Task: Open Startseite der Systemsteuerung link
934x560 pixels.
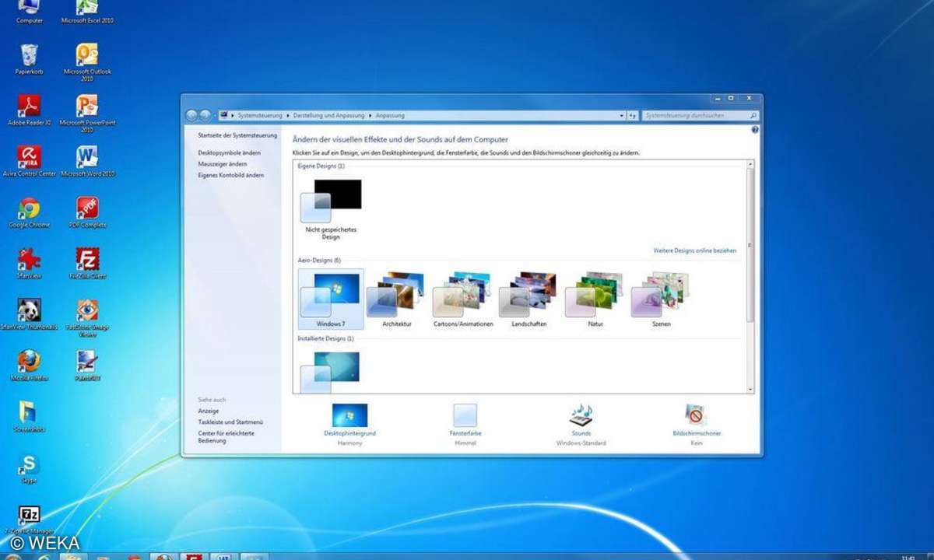Action: 237,135
